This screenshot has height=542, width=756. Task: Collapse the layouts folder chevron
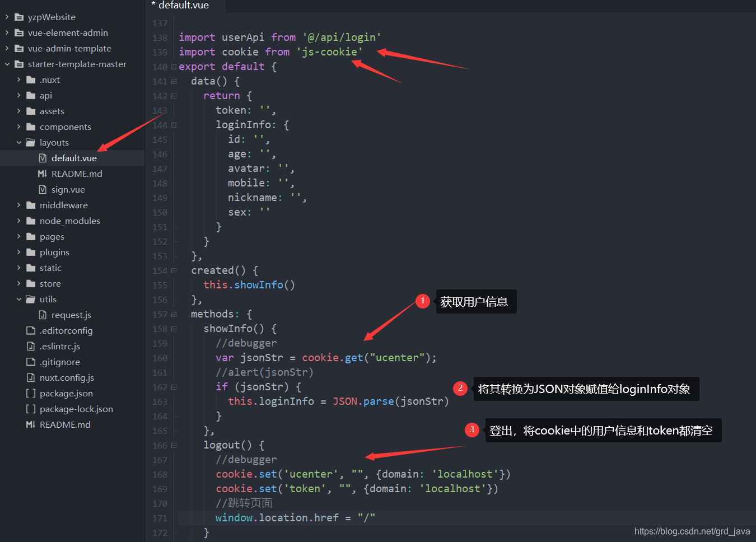click(18, 142)
